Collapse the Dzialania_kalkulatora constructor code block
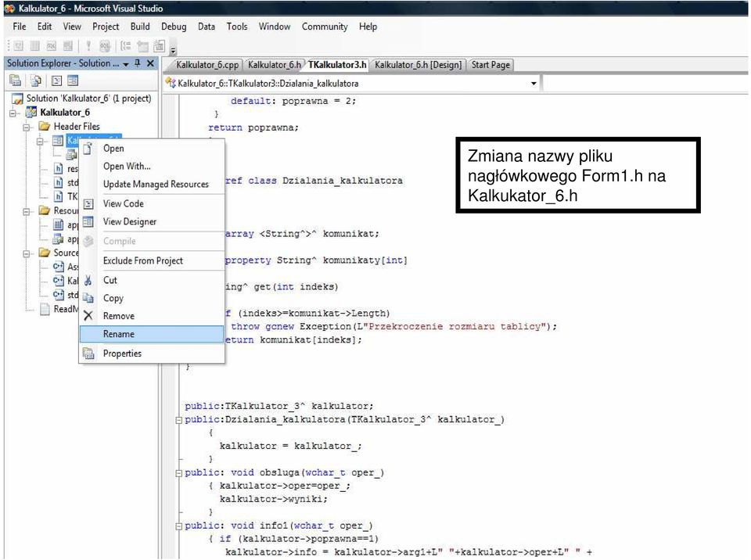 tap(178, 420)
